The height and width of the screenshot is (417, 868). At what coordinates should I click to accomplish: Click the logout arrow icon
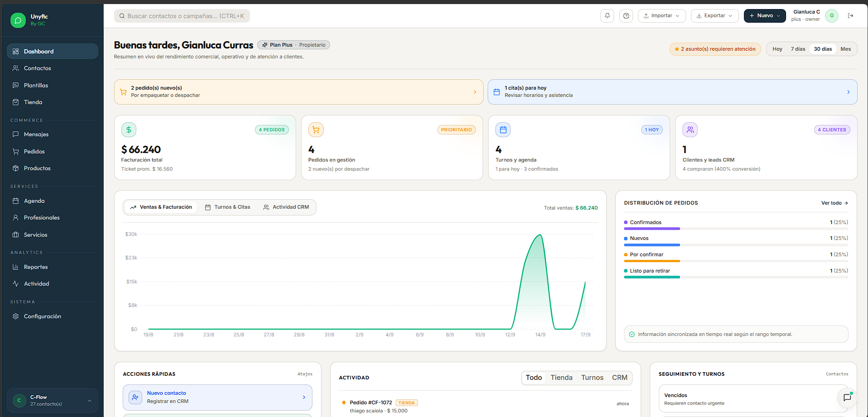tap(851, 16)
